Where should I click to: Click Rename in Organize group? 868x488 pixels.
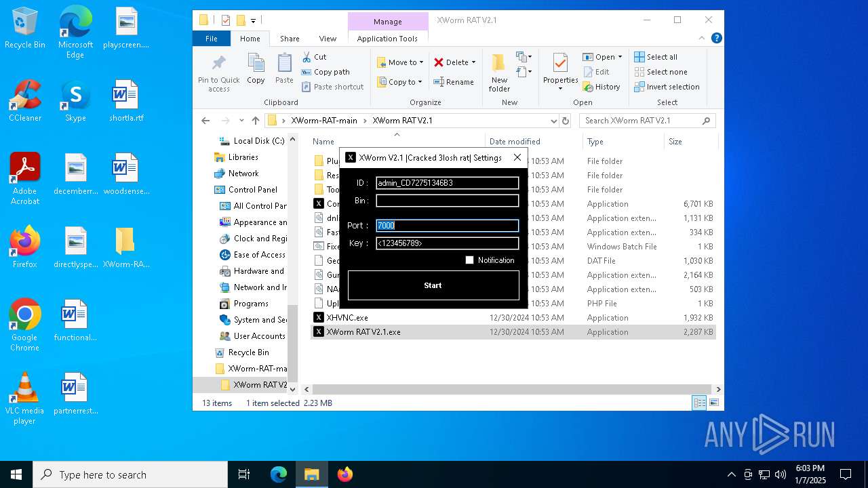(454, 82)
